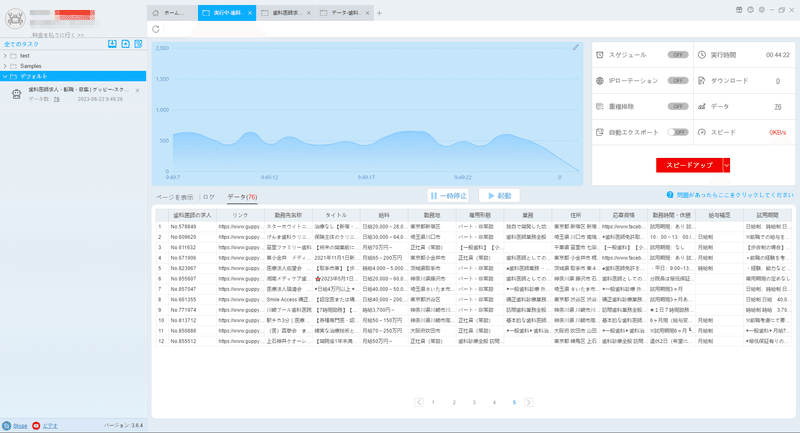The height and width of the screenshot is (433, 800).
Task: Enable the IPローテーション toggle
Action: point(678,81)
